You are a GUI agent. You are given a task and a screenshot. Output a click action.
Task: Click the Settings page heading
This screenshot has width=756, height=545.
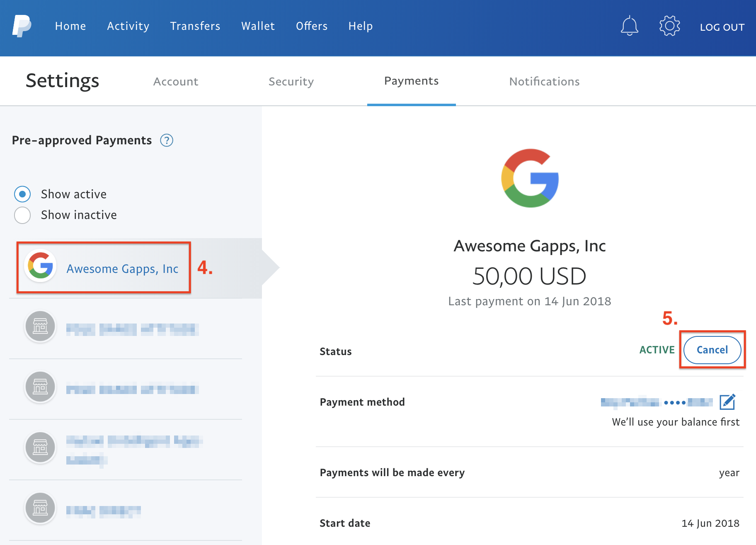point(63,81)
